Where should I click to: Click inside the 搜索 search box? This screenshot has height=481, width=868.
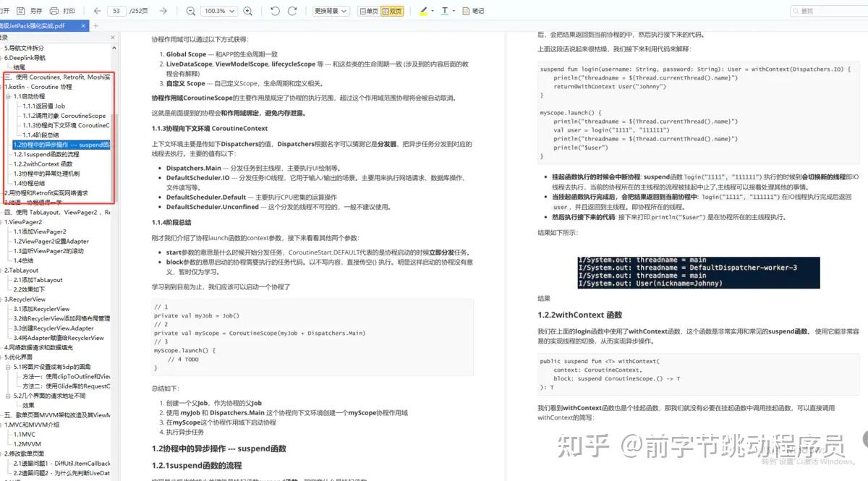(x=828, y=10)
